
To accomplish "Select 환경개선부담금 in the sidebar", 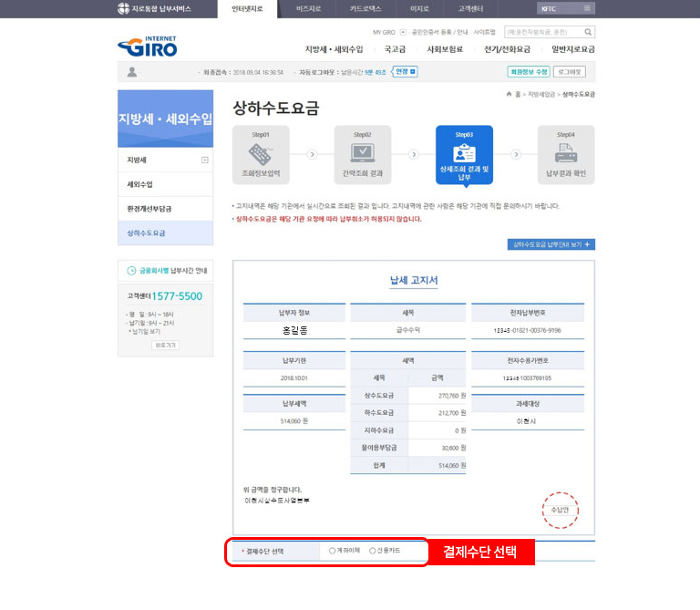I will pos(165,209).
